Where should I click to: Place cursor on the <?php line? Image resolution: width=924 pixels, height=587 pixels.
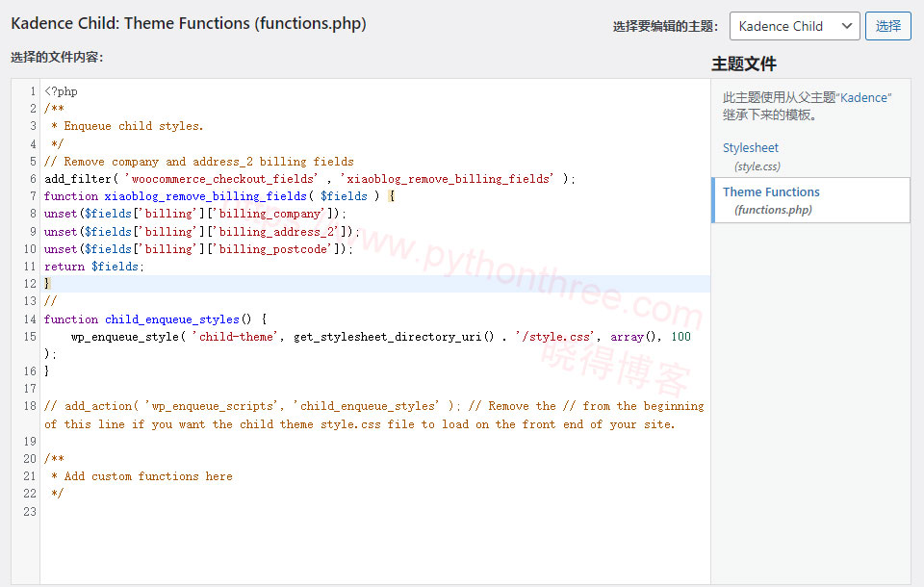[x=61, y=91]
